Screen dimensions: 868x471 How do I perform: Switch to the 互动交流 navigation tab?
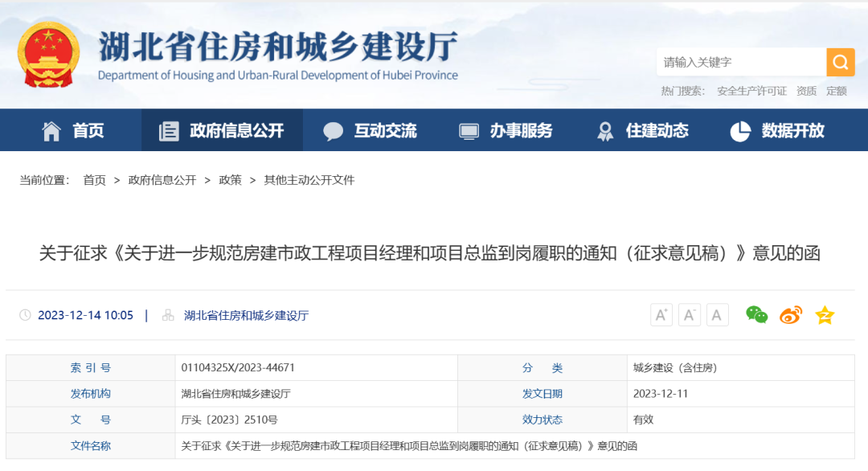[x=370, y=130]
